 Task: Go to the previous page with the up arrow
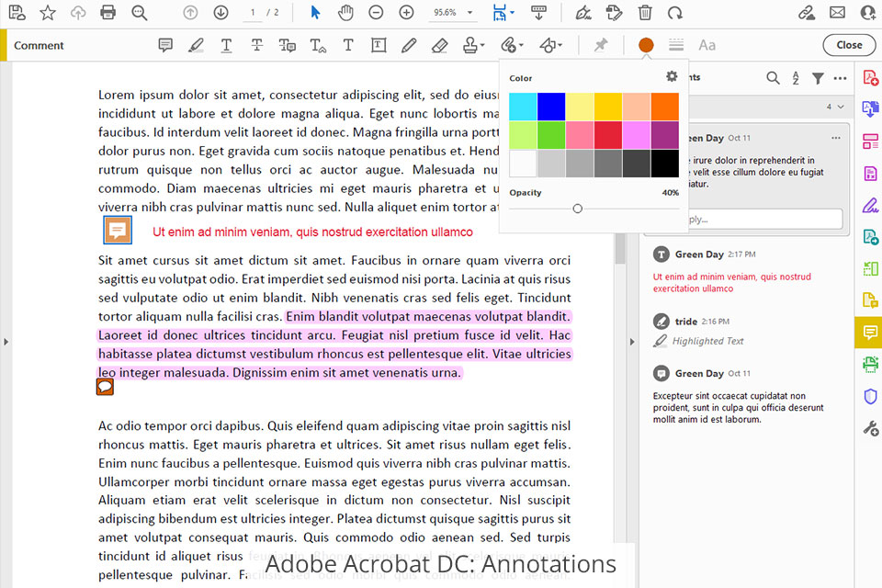point(191,12)
